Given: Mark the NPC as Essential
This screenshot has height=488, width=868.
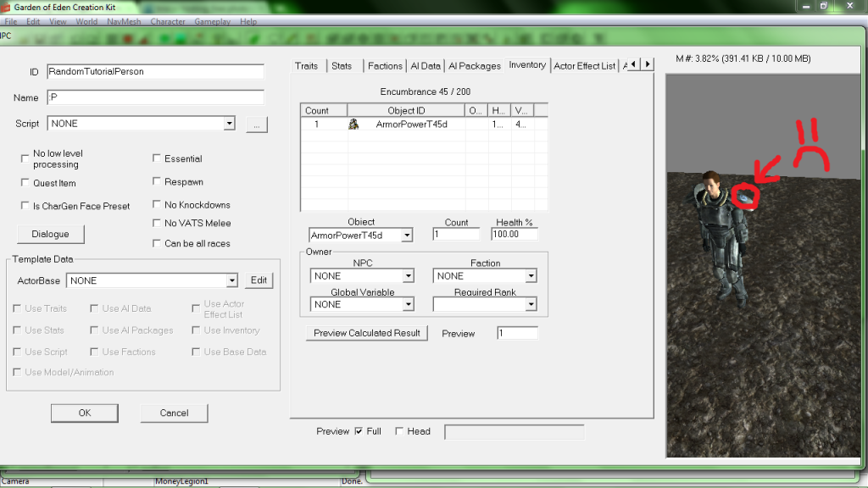Looking at the screenshot, I should pyautogui.click(x=157, y=158).
